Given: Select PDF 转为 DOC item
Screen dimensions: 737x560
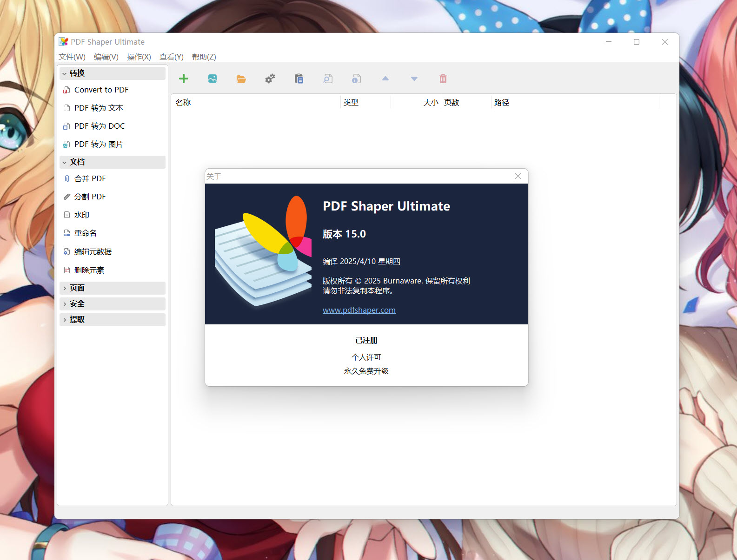Looking at the screenshot, I should click(x=112, y=126).
